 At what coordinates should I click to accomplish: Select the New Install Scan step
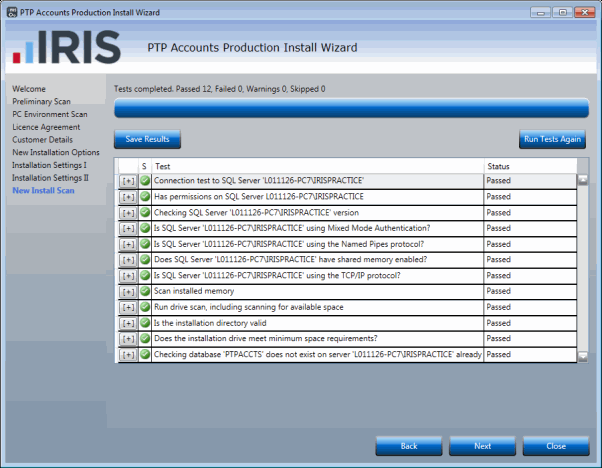43,190
